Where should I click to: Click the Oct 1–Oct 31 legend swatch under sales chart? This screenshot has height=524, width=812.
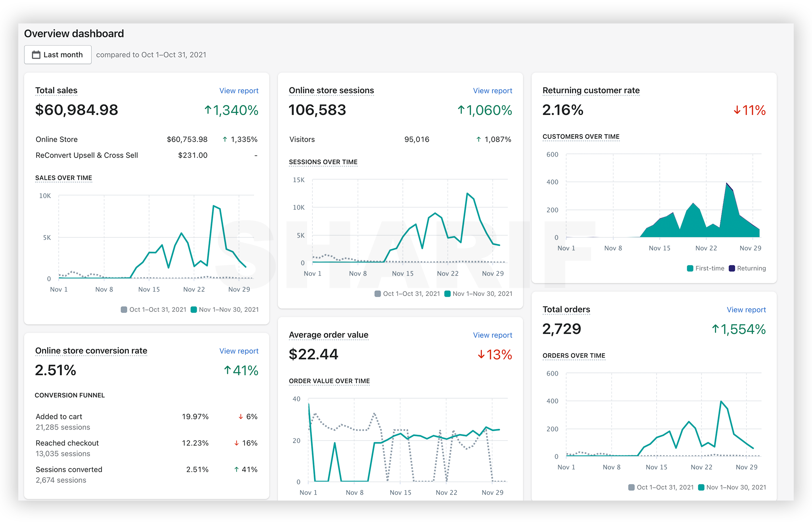pos(124,310)
